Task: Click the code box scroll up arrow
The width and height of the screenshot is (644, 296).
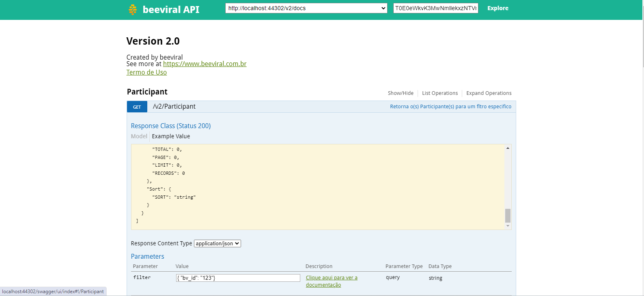Action: [508, 148]
